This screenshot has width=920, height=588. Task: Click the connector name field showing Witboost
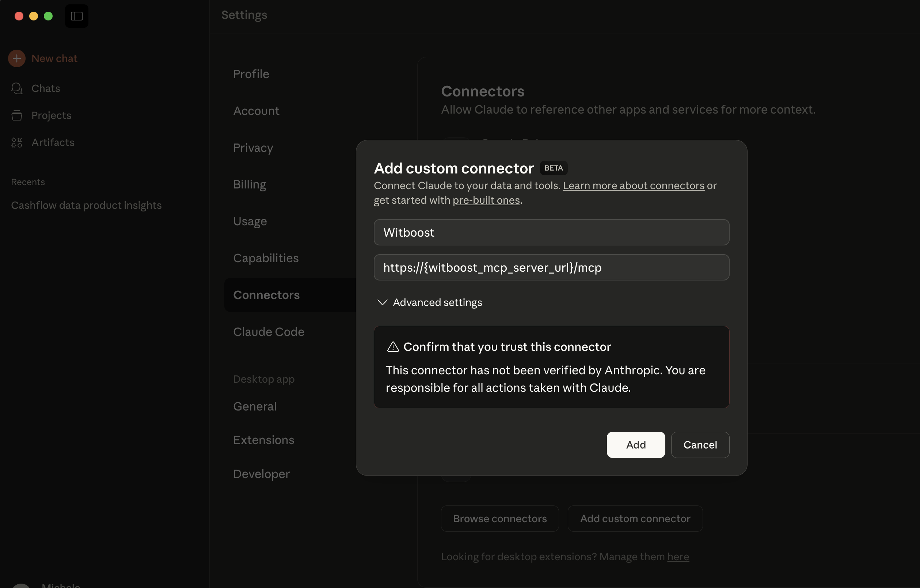click(551, 232)
